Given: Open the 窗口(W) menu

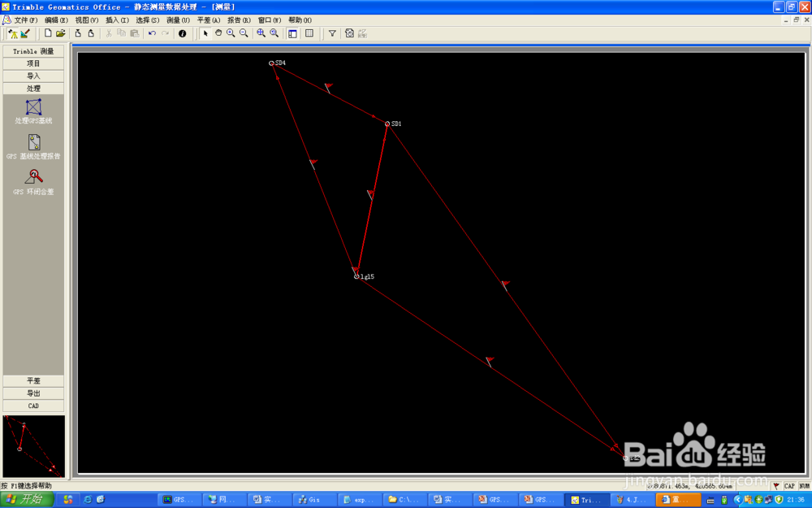Looking at the screenshot, I should [270, 20].
